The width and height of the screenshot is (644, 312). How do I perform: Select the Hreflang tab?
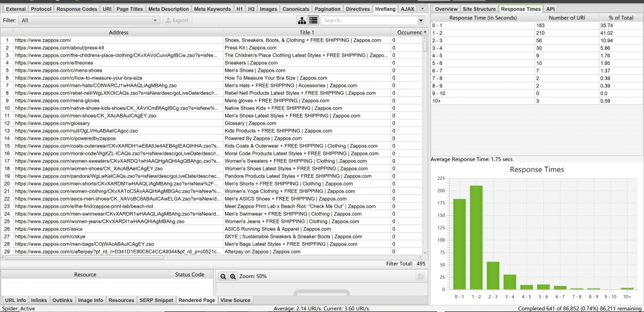pos(386,9)
